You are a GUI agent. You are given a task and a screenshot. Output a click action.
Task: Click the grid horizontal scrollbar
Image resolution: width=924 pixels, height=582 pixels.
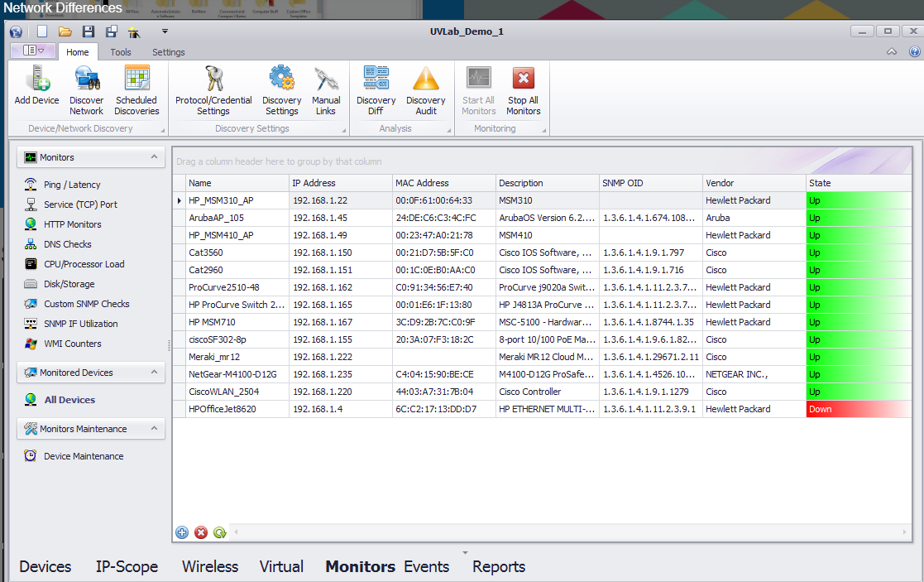570,531
